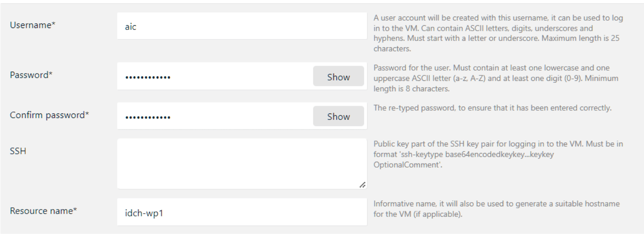Focus the Username input field
This screenshot has height=238, width=644.
242,26
